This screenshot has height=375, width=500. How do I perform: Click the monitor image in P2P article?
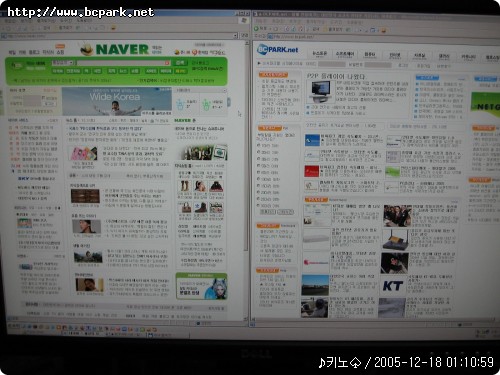[321, 91]
